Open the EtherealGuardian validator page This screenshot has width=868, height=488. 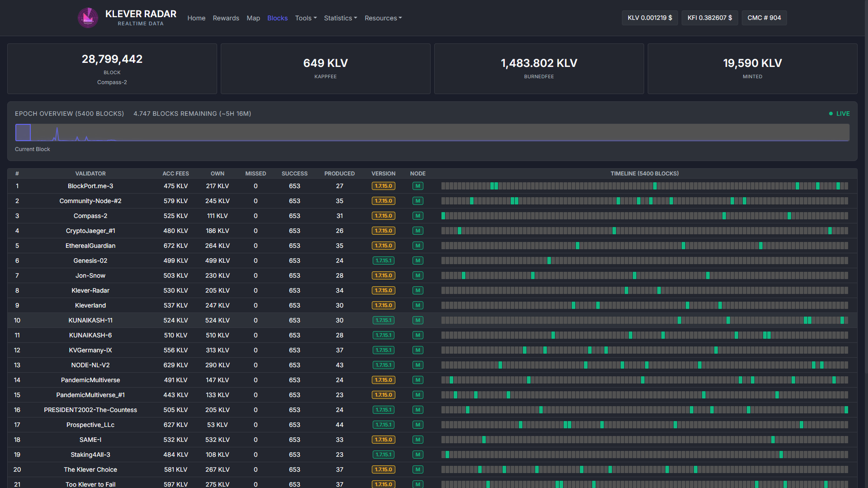coord(90,246)
